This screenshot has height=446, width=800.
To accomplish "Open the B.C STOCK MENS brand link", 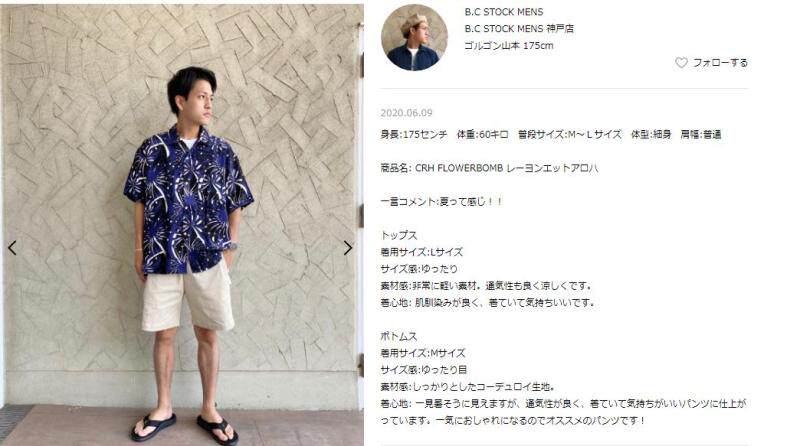I will point(504,12).
